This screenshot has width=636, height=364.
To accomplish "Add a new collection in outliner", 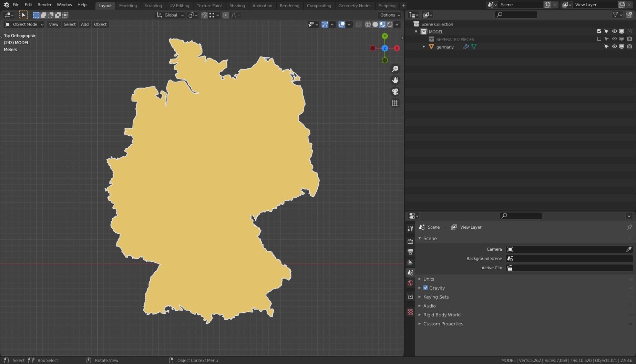I will click(629, 15).
